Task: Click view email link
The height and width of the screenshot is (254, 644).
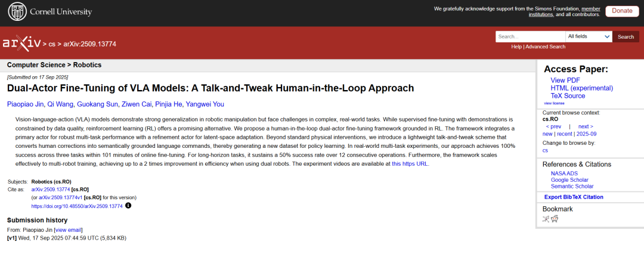Action: (68, 230)
